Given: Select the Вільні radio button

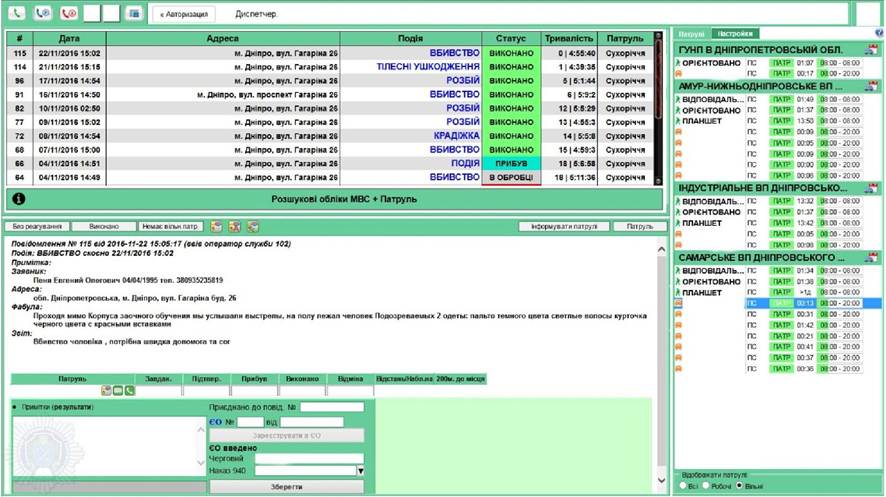Looking at the screenshot, I should point(739,486).
